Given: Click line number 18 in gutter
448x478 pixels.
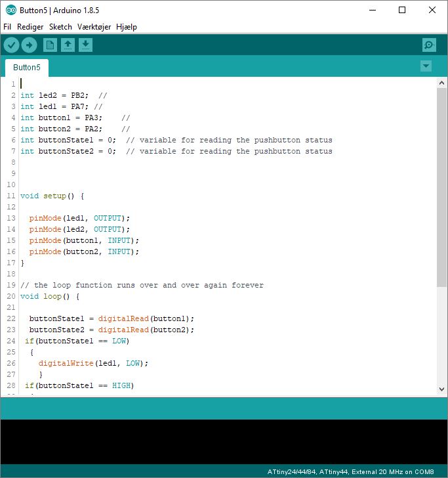Looking at the screenshot, I should (x=11, y=274).
